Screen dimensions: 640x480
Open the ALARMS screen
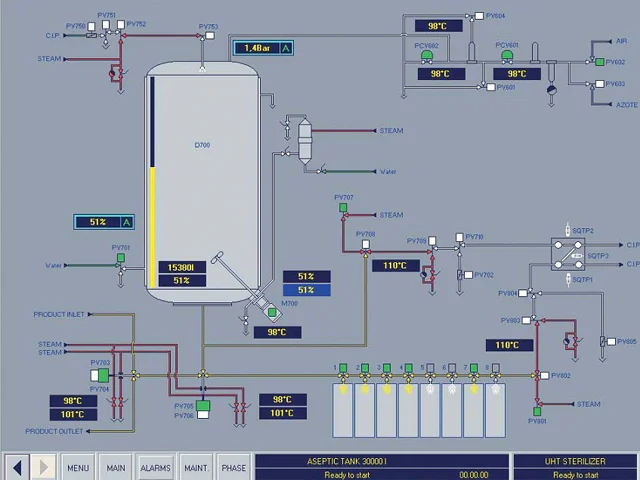(x=156, y=468)
